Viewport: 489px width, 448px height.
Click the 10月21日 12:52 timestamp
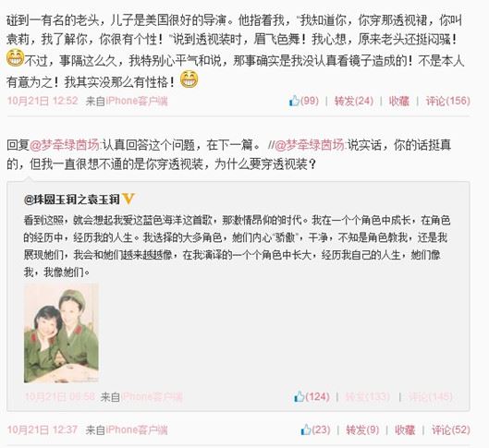[x=43, y=101]
